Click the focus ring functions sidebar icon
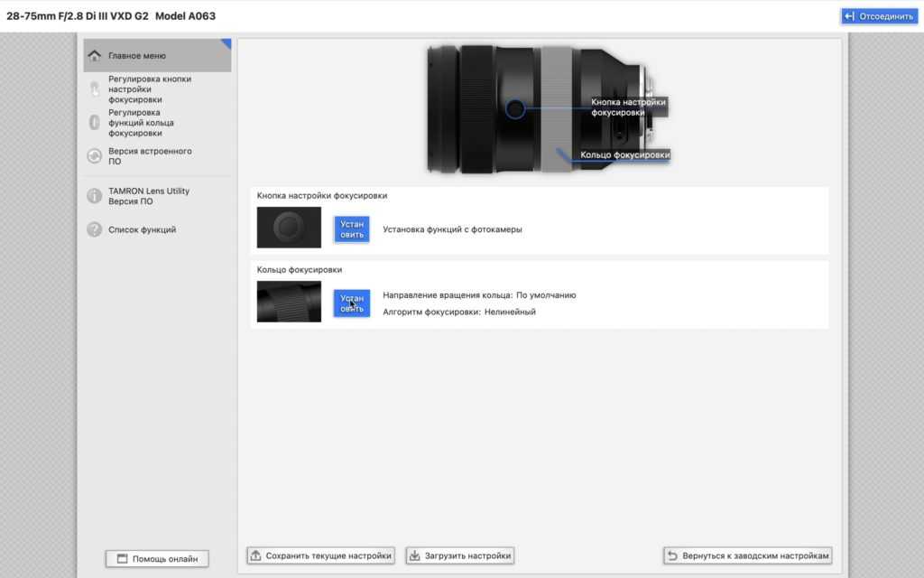 click(94, 123)
